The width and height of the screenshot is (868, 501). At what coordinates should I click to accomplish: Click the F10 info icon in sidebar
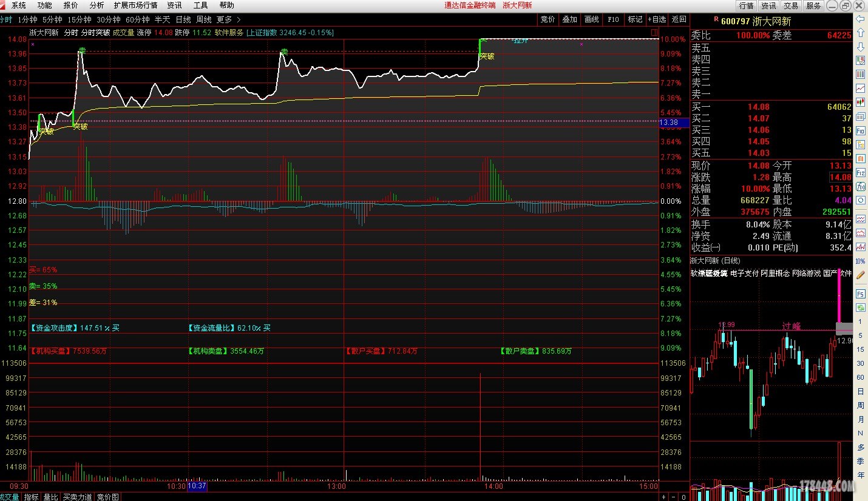[860, 130]
